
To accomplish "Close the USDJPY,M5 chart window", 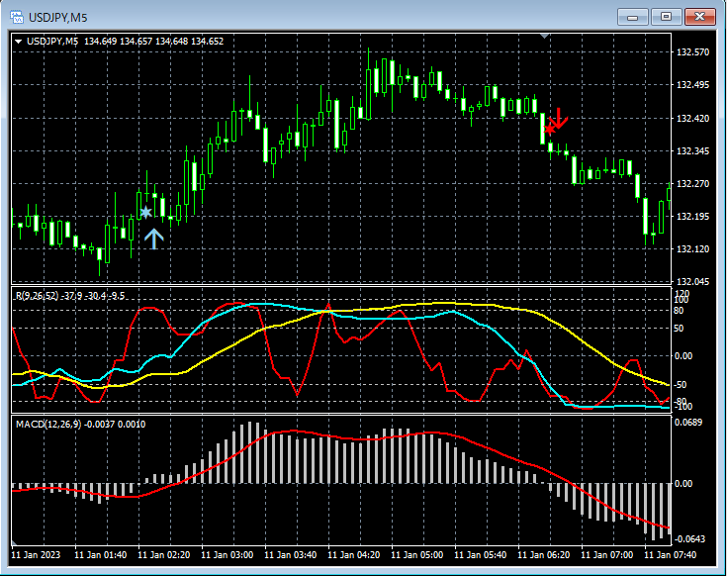I will point(699,16).
